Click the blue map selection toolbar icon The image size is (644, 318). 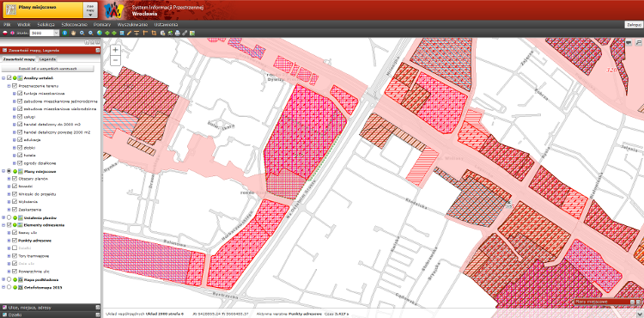(122, 33)
